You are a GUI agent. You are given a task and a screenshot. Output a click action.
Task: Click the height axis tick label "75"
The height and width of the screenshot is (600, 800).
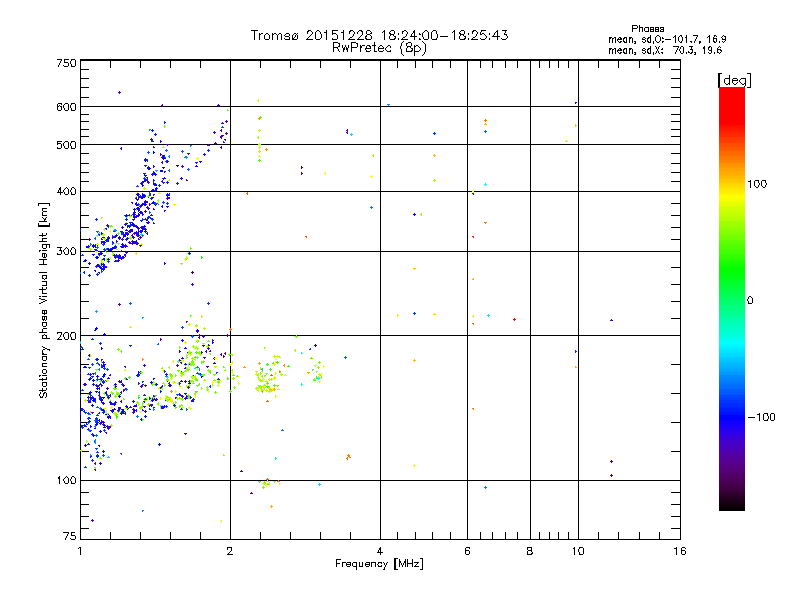point(70,536)
